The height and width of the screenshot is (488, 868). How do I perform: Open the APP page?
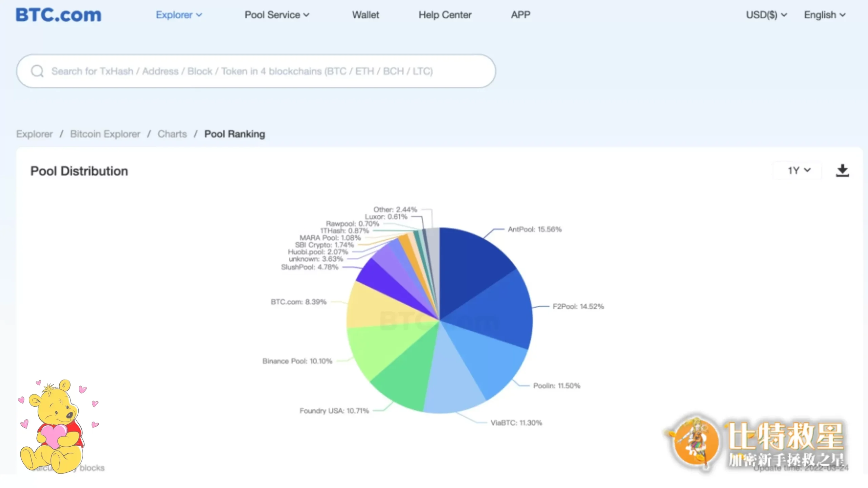pyautogui.click(x=520, y=15)
